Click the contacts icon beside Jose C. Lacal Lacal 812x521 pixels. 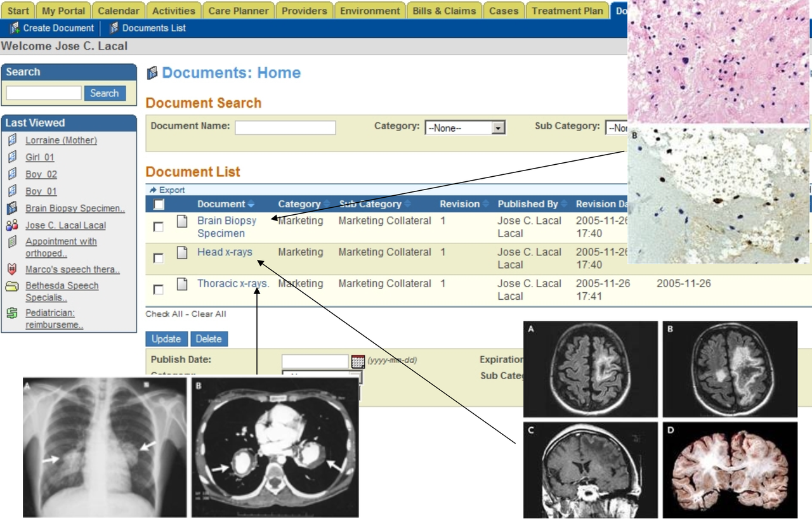pos(12,225)
